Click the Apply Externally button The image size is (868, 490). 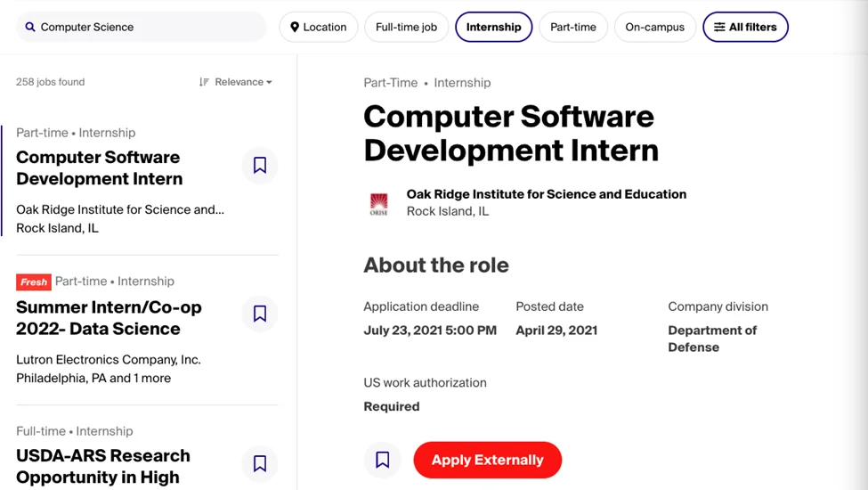487,460
